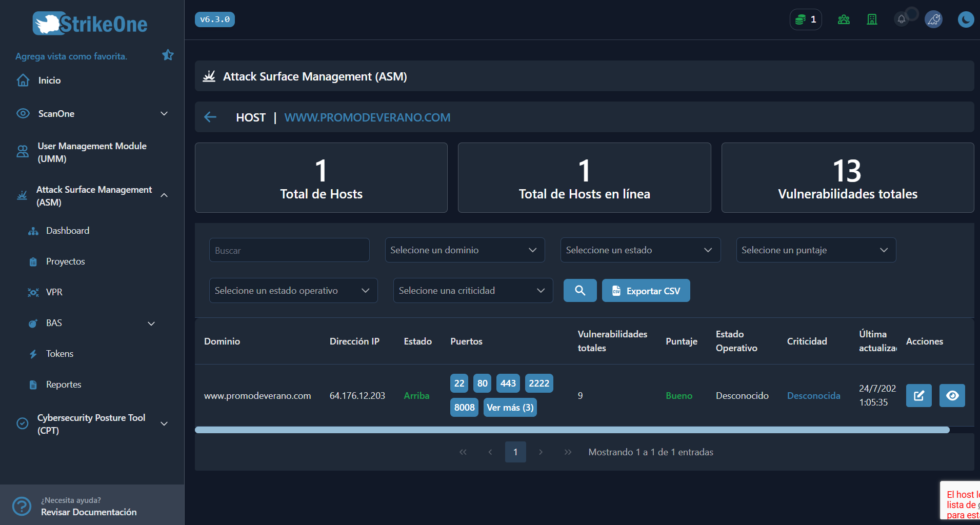Open the StrikeOne mascot assistant icon

[x=933, y=19]
